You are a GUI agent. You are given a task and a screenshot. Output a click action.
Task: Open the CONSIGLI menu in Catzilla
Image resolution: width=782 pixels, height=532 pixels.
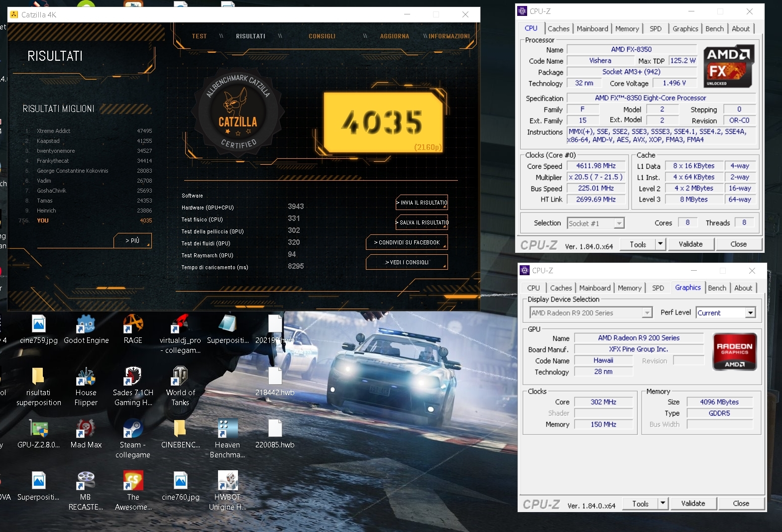322,36
